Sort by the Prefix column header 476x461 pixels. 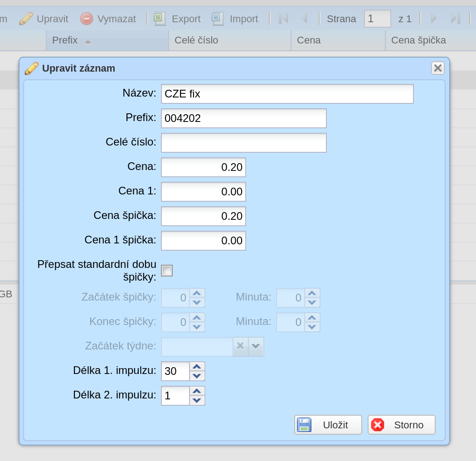point(107,40)
